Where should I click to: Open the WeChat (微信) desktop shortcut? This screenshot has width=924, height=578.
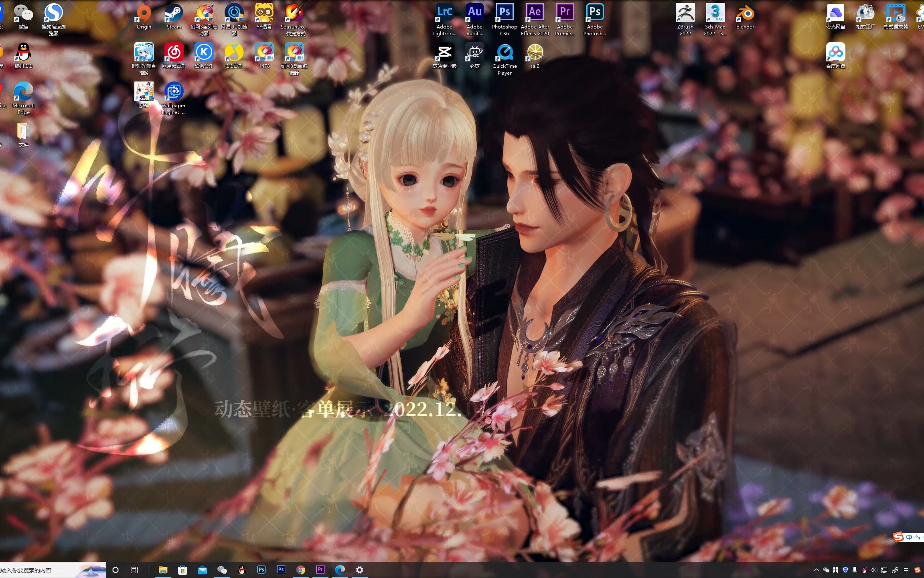coord(23,17)
